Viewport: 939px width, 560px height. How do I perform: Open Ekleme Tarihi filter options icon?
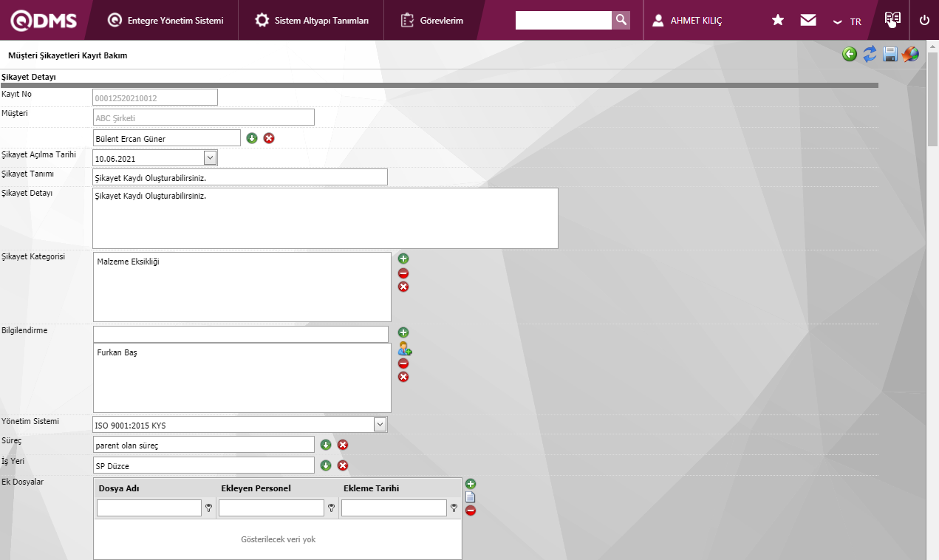point(454,508)
